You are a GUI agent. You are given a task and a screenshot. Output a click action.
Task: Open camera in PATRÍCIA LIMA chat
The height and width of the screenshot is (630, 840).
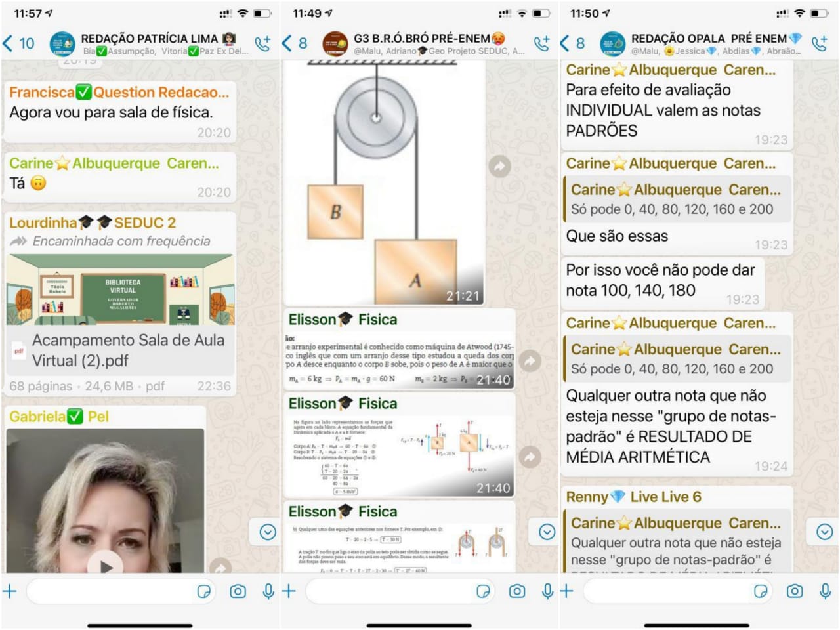point(238,591)
